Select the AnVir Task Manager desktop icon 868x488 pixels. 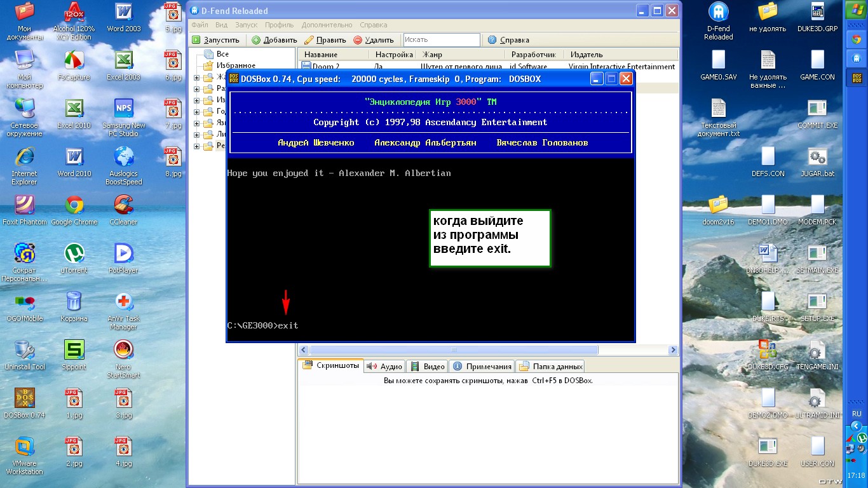click(123, 311)
